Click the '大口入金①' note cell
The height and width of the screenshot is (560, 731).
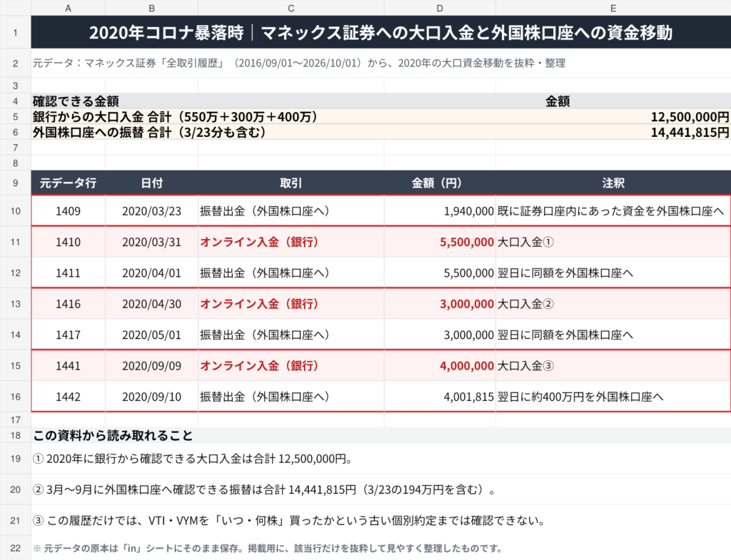[x=613, y=242]
